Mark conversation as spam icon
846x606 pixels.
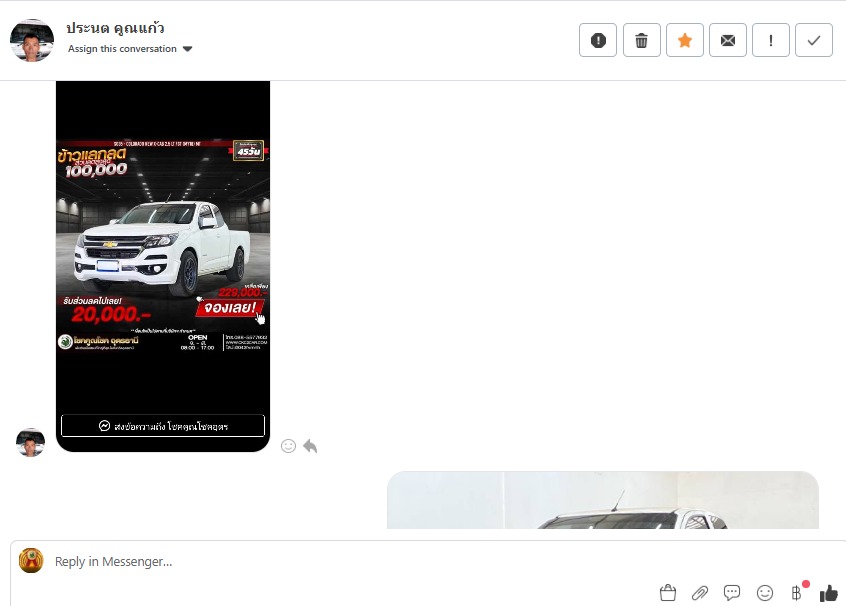(x=598, y=40)
